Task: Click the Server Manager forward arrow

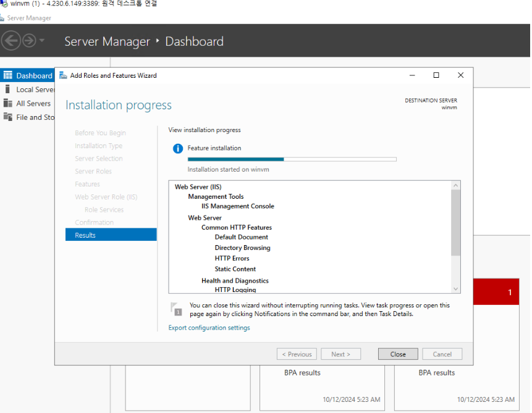Action: tap(29, 41)
